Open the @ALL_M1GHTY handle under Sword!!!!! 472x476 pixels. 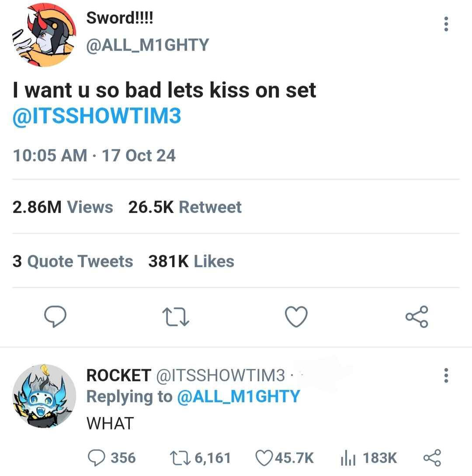[148, 45]
